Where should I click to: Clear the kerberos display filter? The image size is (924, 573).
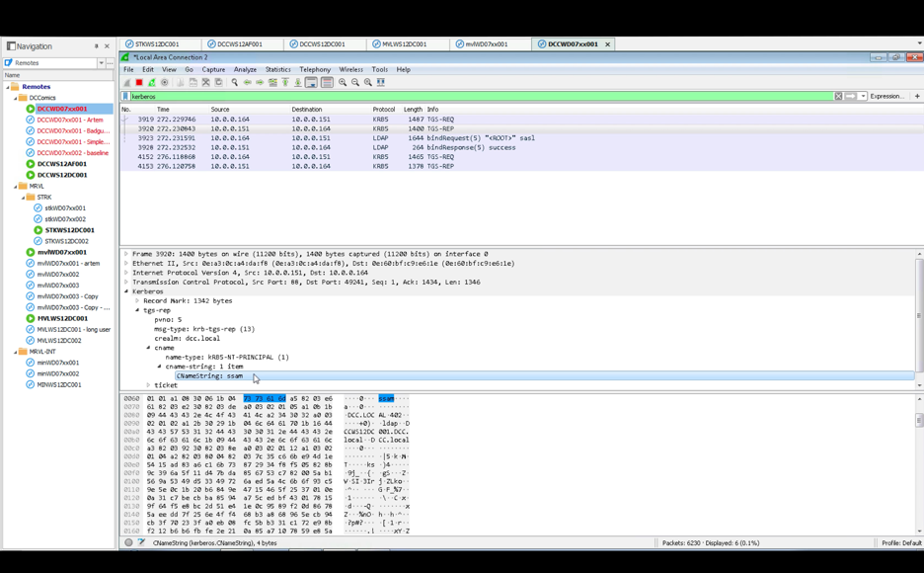838,96
